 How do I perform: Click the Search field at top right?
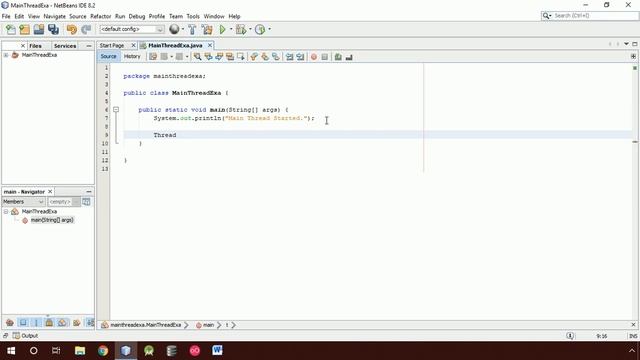point(590,16)
